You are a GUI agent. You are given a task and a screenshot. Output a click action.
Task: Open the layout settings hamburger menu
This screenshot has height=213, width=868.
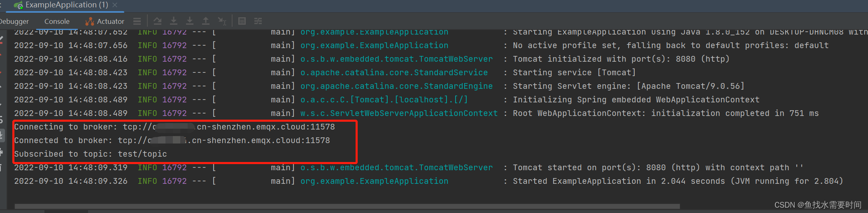(x=137, y=21)
